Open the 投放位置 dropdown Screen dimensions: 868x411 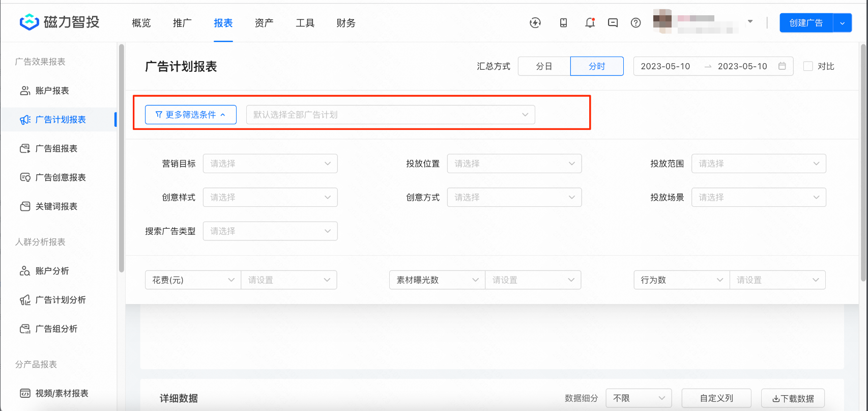pyautogui.click(x=514, y=163)
